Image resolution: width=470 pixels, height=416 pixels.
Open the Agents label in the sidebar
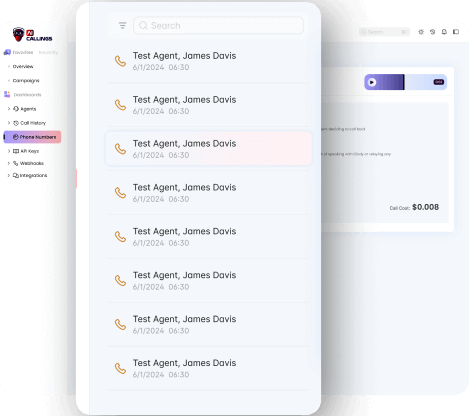(28, 109)
